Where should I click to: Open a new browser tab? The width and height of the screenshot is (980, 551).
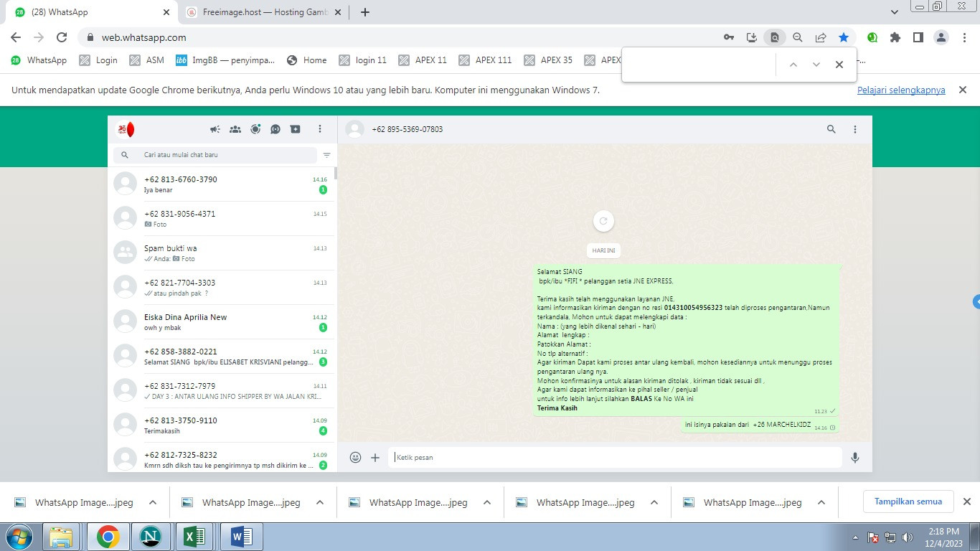tap(365, 12)
